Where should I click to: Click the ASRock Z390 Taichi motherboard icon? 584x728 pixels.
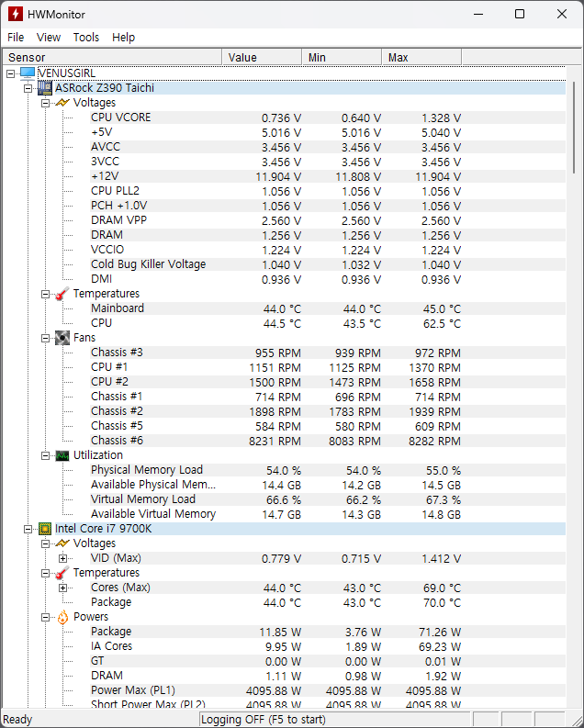[45, 88]
